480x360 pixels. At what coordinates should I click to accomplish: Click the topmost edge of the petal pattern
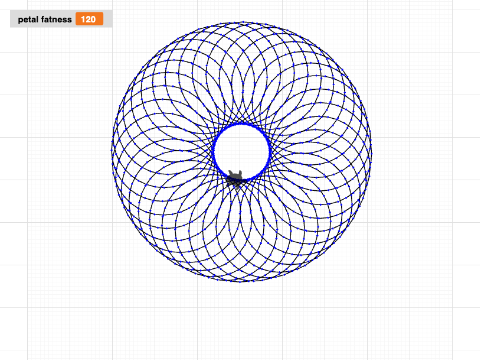pyautogui.click(x=241, y=23)
